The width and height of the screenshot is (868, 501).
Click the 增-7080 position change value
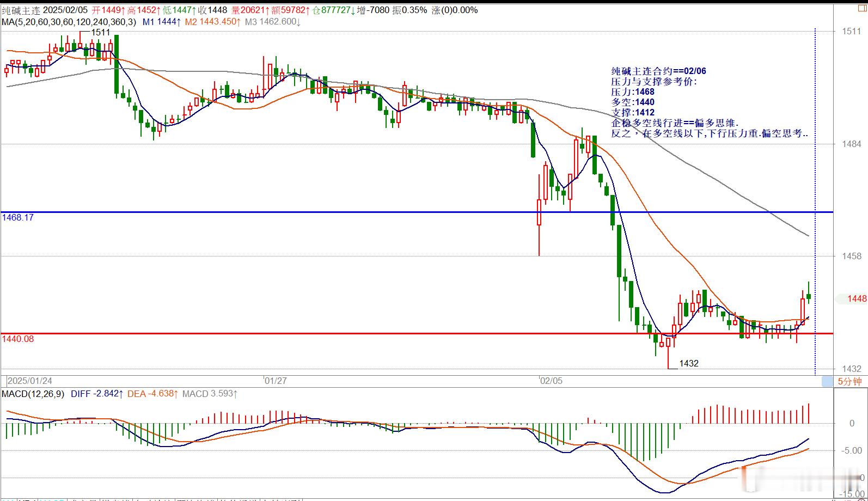coord(373,10)
